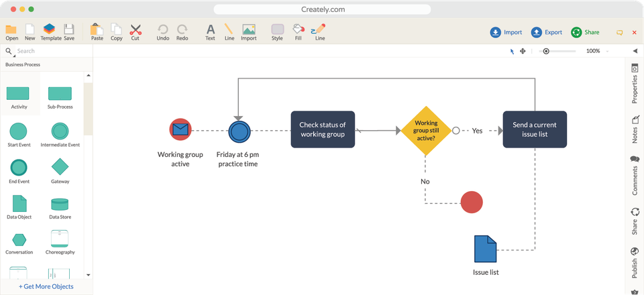Screen dimensions: 644x295
Task: Click the Export button
Action: coord(547,32)
